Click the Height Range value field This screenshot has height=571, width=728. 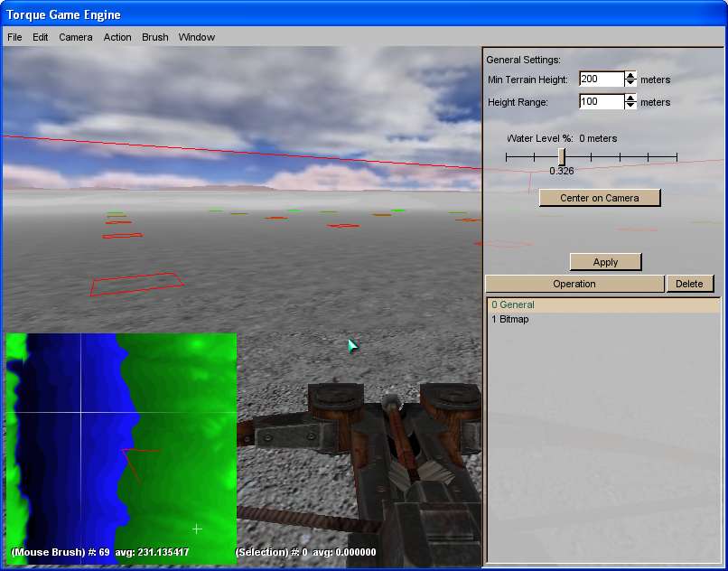click(x=601, y=102)
